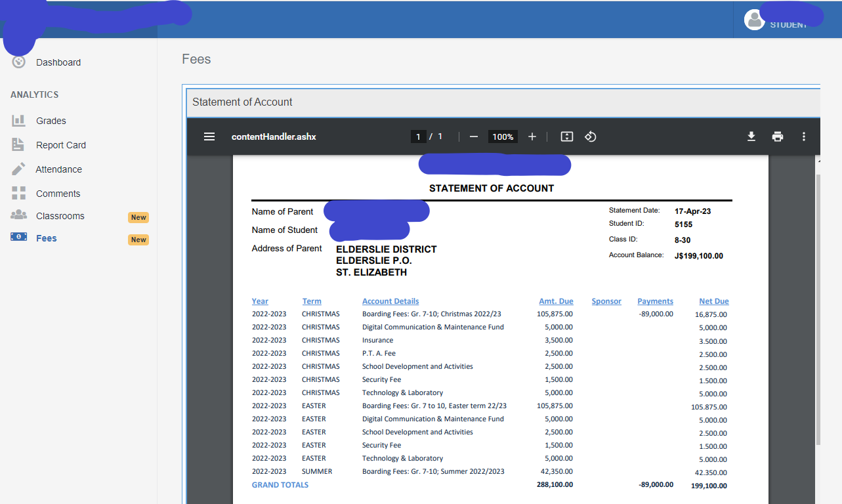
Task: Open the Grades page
Action: tap(51, 121)
